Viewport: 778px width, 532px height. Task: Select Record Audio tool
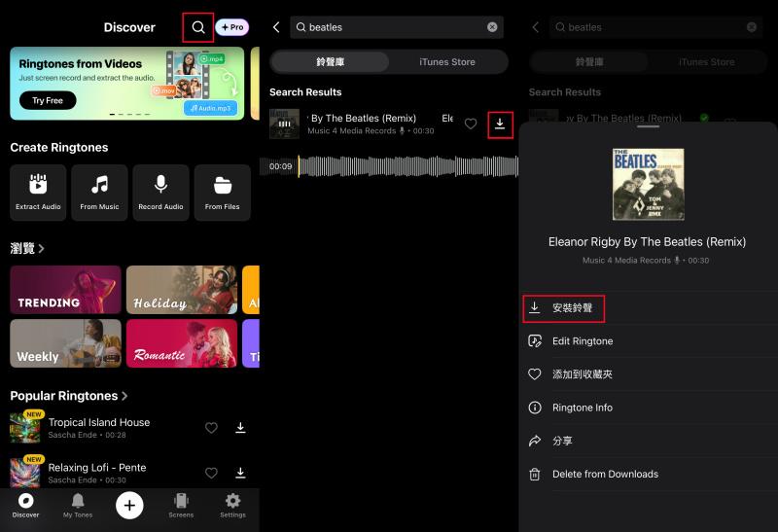[x=160, y=193]
